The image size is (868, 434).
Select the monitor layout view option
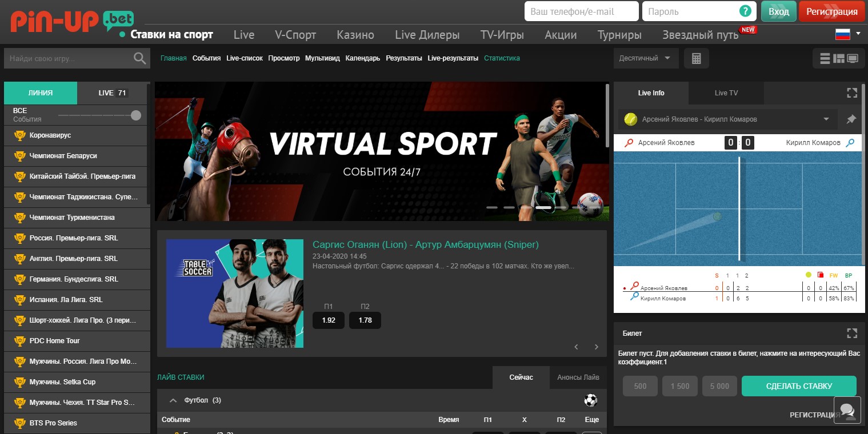coord(853,58)
